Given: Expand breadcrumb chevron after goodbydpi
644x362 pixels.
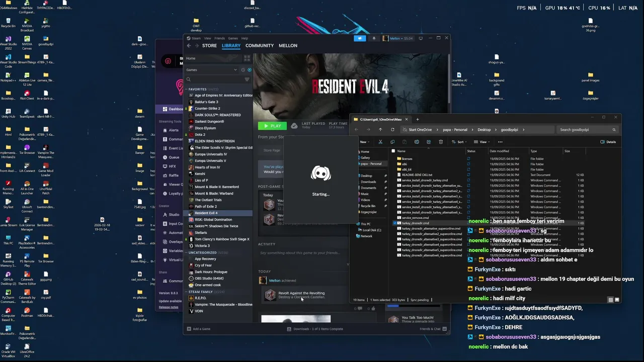Looking at the screenshot, I should pyautogui.click(x=523, y=130).
